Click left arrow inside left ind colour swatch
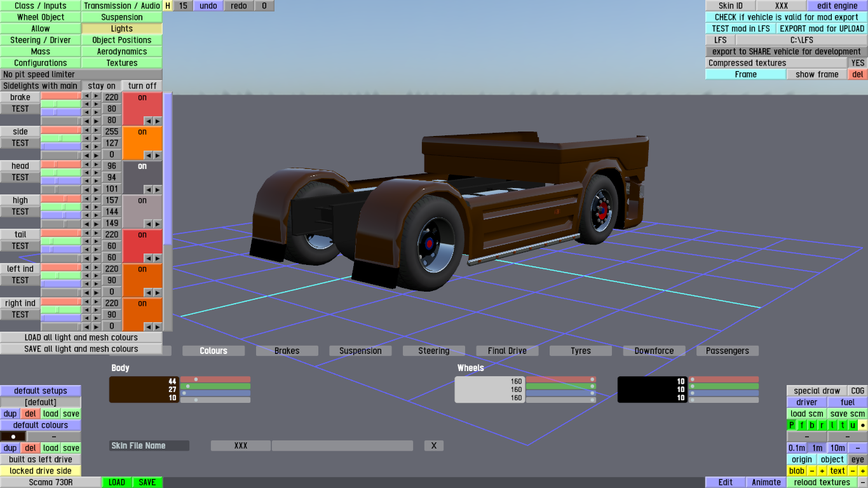The image size is (868, 488). pyautogui.click(x=148, y=292)
